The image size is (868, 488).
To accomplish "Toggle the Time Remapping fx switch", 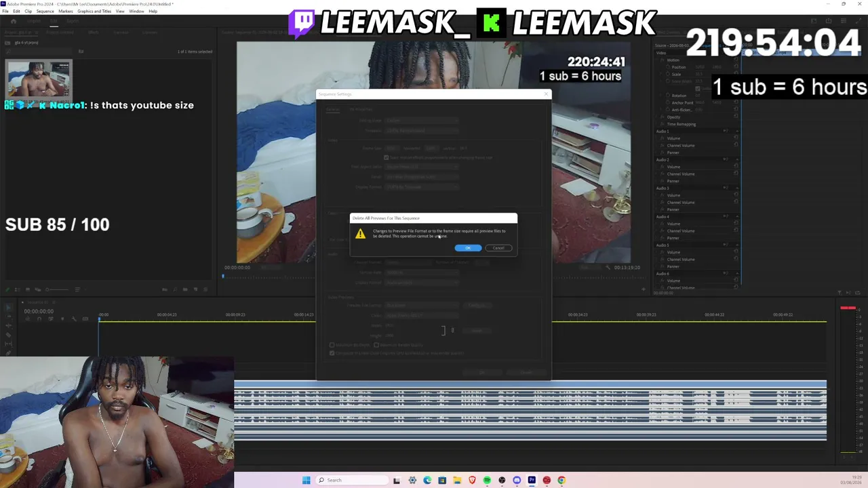I will click(663, 124).
